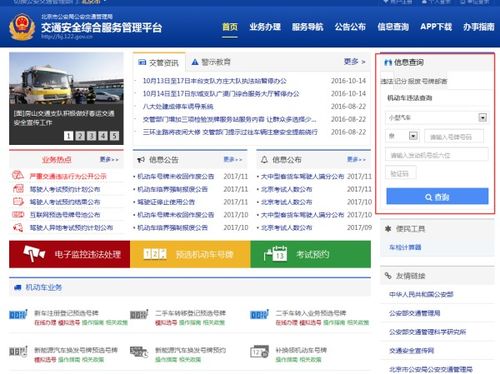Click the 便民工具 asterisk icon

388,229
